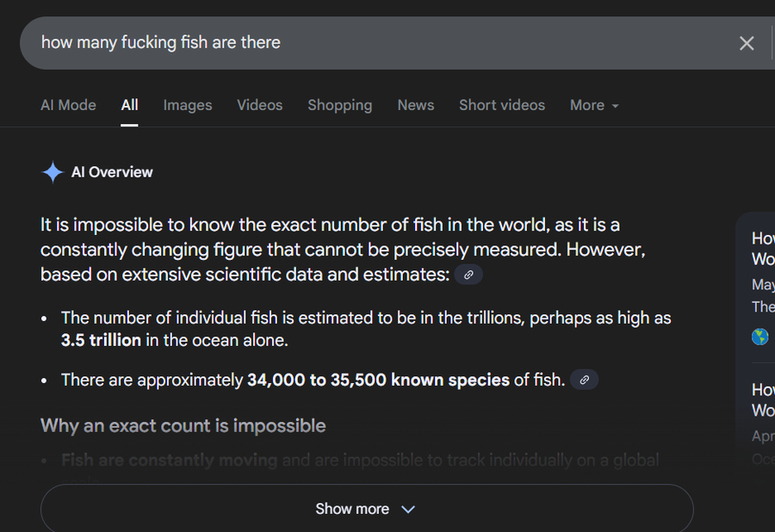
Task: Open the first source card title on the right
Action: click(763, 249)
